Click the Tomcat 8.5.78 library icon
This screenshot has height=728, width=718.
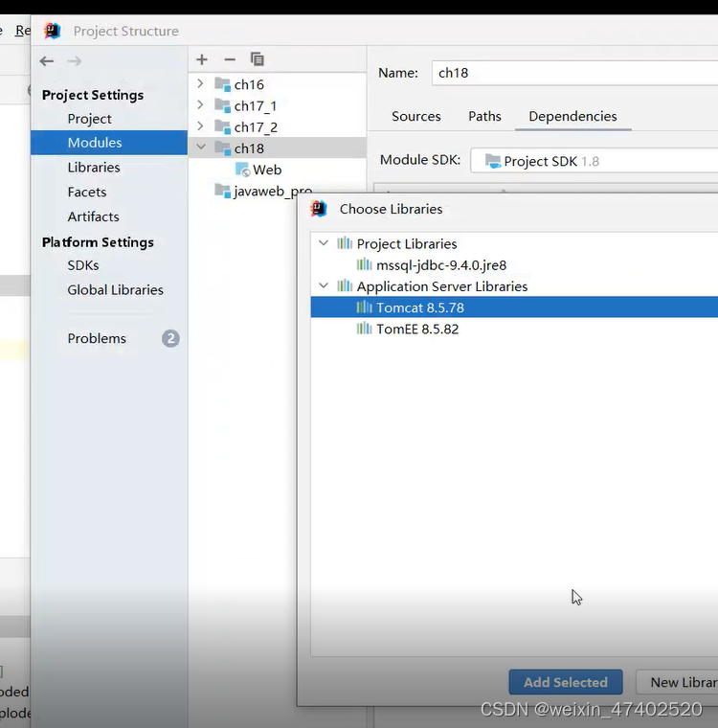365,307
